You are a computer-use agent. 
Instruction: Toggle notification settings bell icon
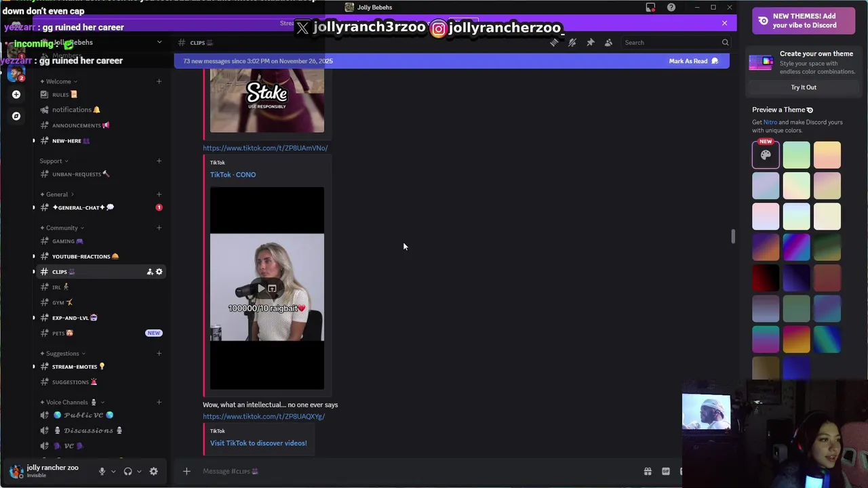[572, 43]
